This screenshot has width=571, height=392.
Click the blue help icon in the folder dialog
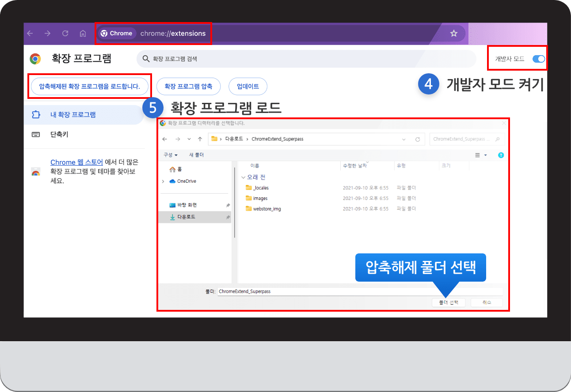pos(501,155)
